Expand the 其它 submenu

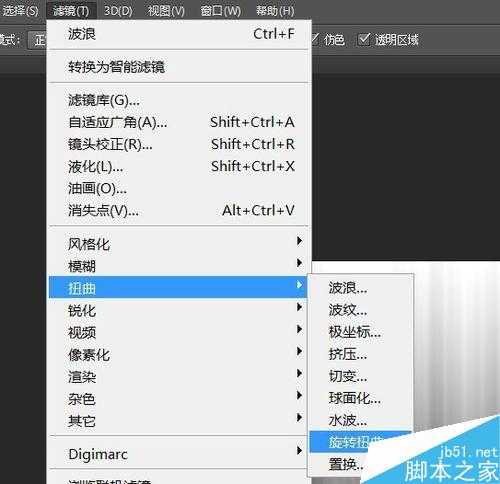178,420
